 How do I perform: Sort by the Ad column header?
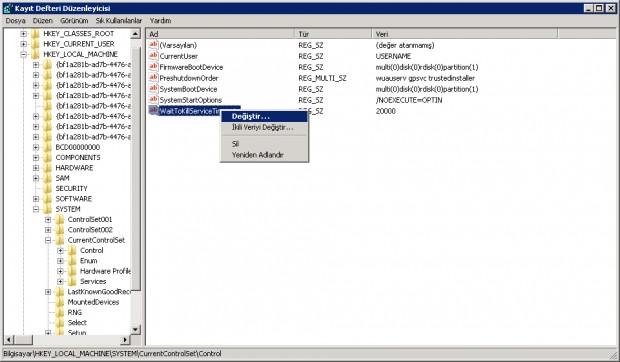220,34
